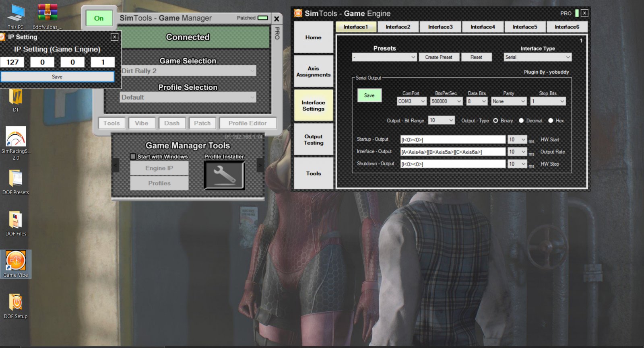Click right arrow in Game Manager Tools
644x348 pixels.
pyautogui.click(x=260, y=165)
